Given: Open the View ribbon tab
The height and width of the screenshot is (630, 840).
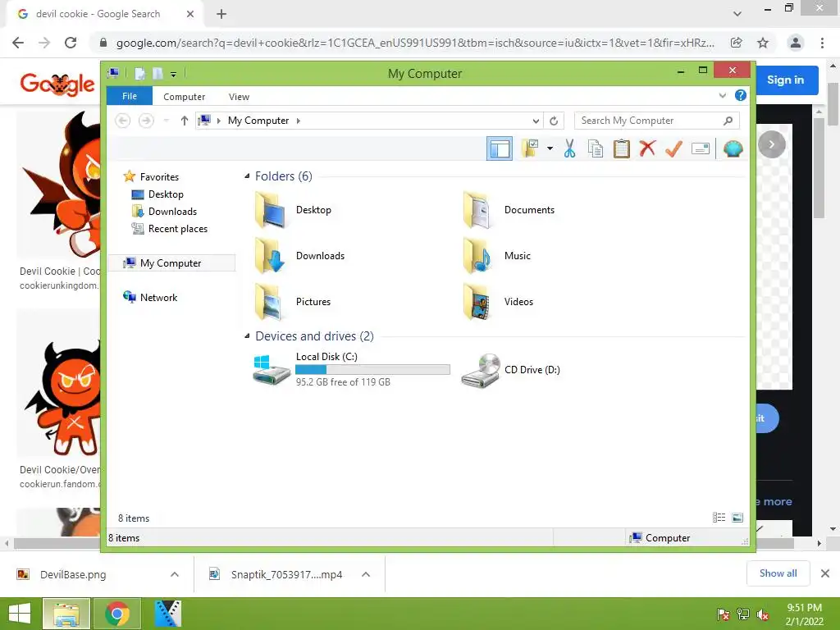Looking at the screenshot, I should 239,97.
